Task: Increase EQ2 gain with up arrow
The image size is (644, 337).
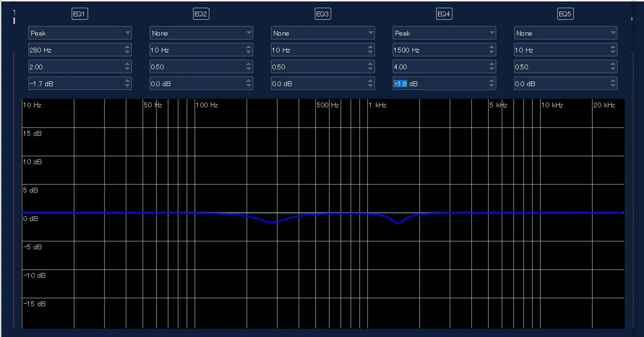Action: coord(249,81)
